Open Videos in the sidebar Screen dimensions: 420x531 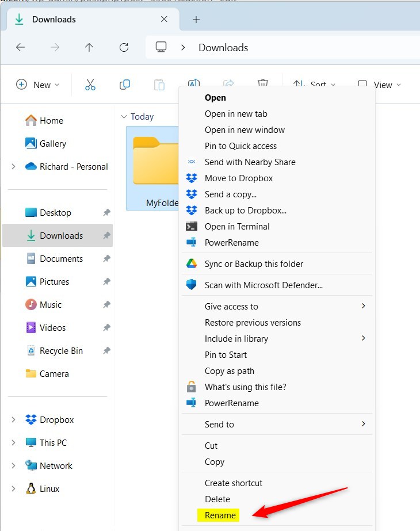[45, 328]
